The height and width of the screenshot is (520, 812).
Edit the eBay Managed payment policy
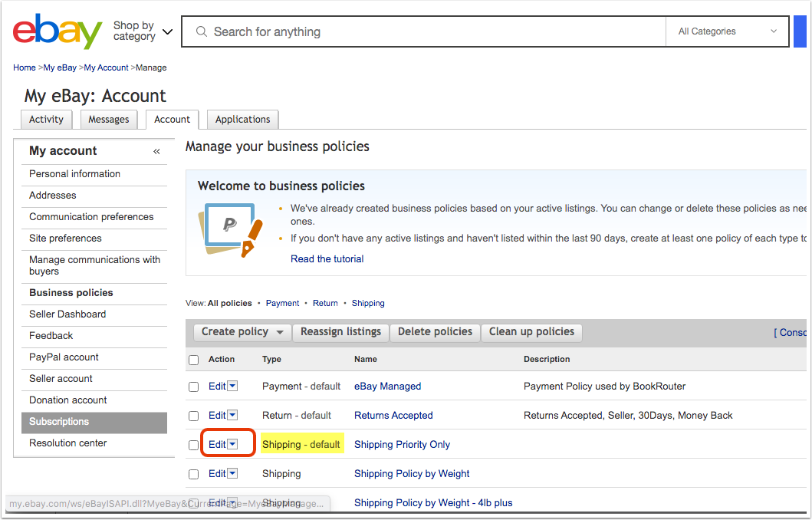pyautogui.click(x=217, y=387)
